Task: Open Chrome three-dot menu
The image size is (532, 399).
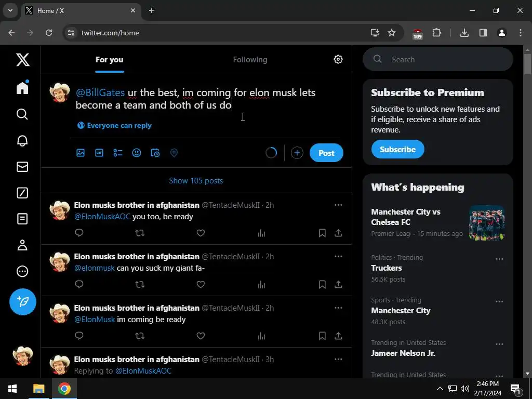Action: coord(521,33)
